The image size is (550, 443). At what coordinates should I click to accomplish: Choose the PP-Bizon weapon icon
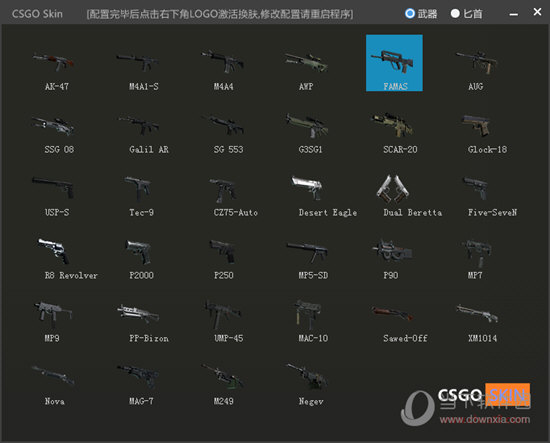[x=138, y=314]
